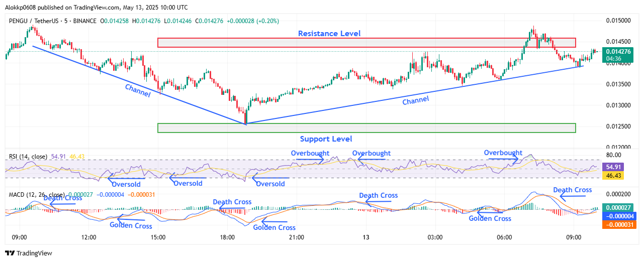Click the TradingView logo
Screen dimensions: 644x262
click(x=28, y=253)
